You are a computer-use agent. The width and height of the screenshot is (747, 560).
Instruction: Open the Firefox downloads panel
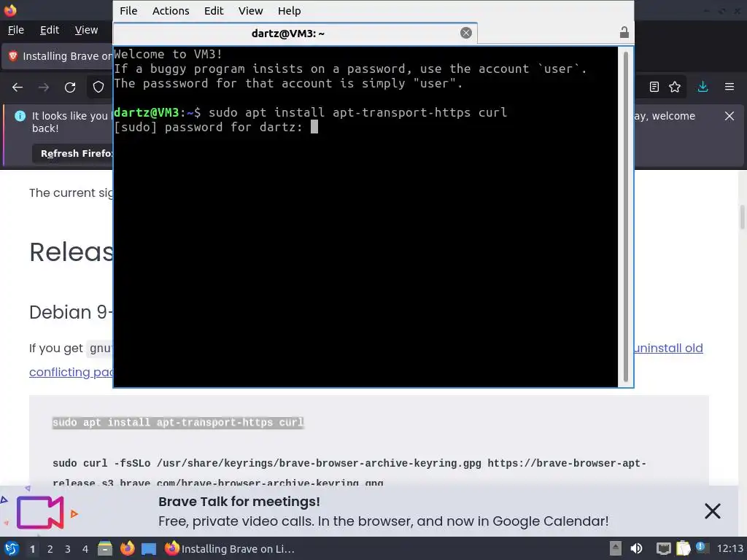(x=703, y=87)
